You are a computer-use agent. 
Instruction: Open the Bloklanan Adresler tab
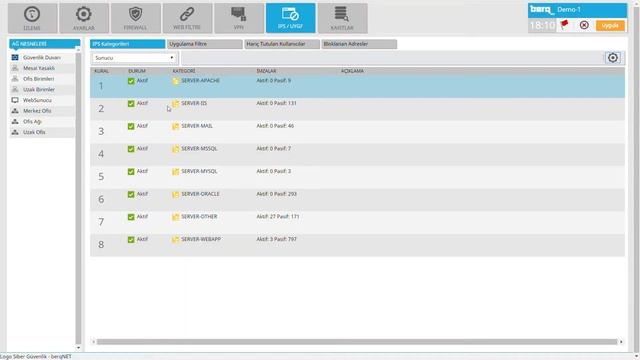359,44
